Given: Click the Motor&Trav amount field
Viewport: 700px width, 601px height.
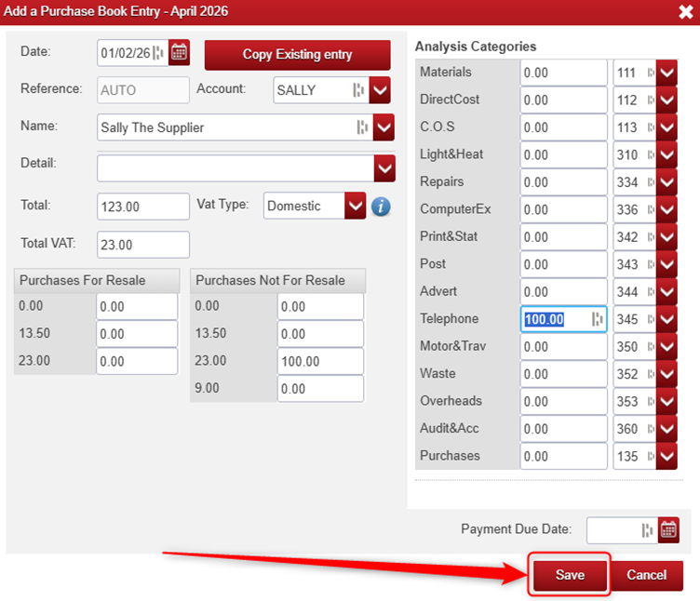Looking at the screenshot, I should tap(564, 347).
